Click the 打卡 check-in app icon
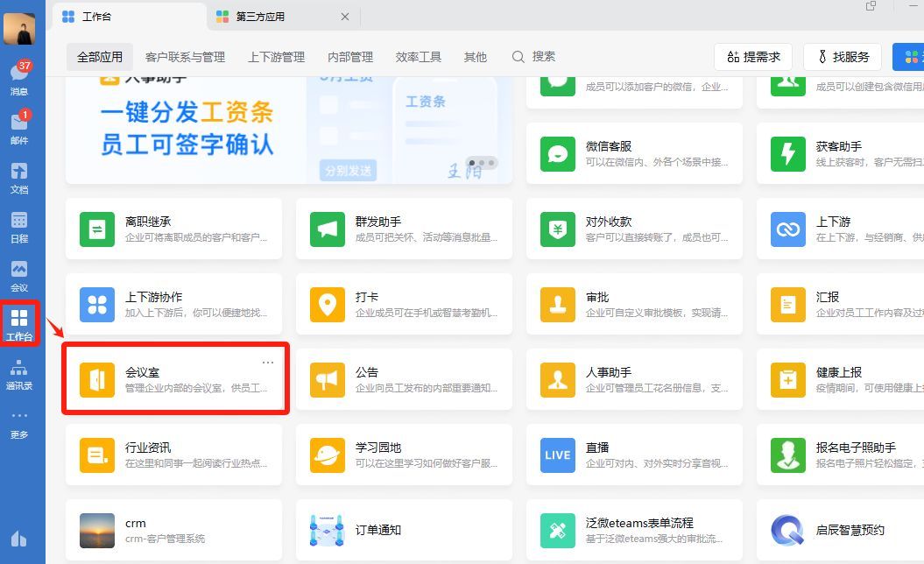Image resolution: width=924 pixels, height=564 pixels. pyautogui.click(x=328, y=305)
